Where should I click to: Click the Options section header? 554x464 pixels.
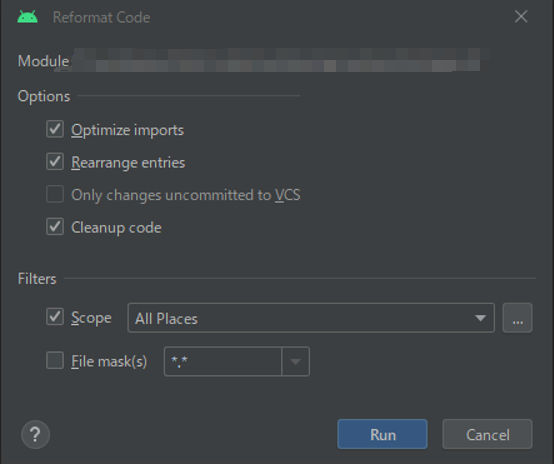coord(44,96)
